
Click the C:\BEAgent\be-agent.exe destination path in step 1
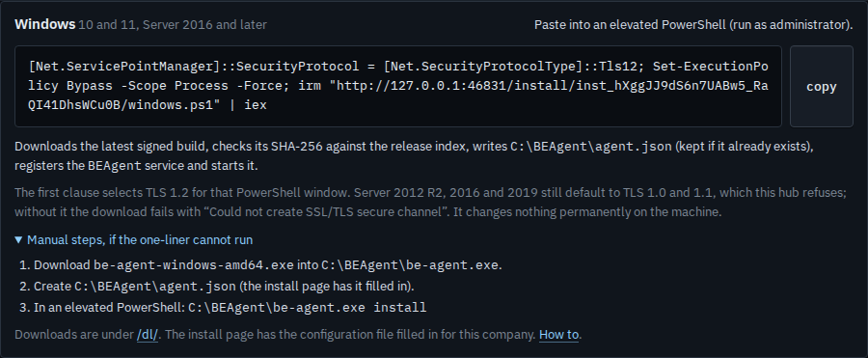[410, 265]
